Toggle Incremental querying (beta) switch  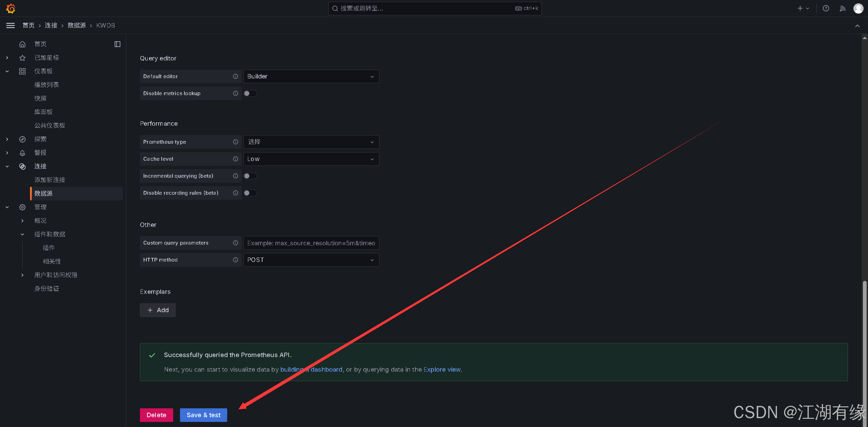point(250,176)
